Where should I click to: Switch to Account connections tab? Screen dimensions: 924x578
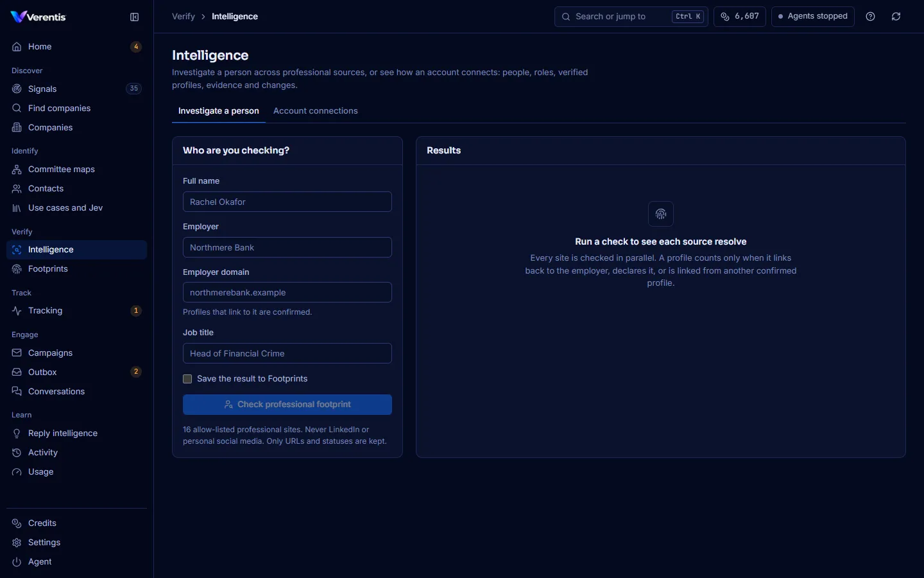coord(316,111)
